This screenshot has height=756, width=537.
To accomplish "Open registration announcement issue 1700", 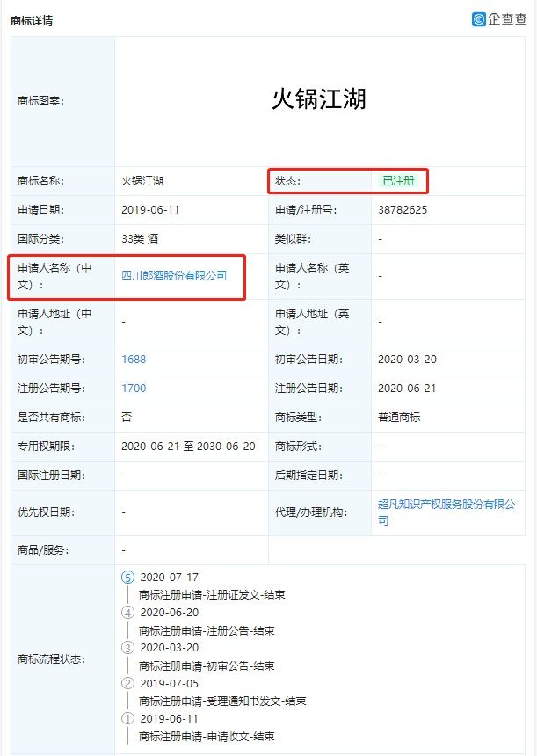I will tap(134, 389).
